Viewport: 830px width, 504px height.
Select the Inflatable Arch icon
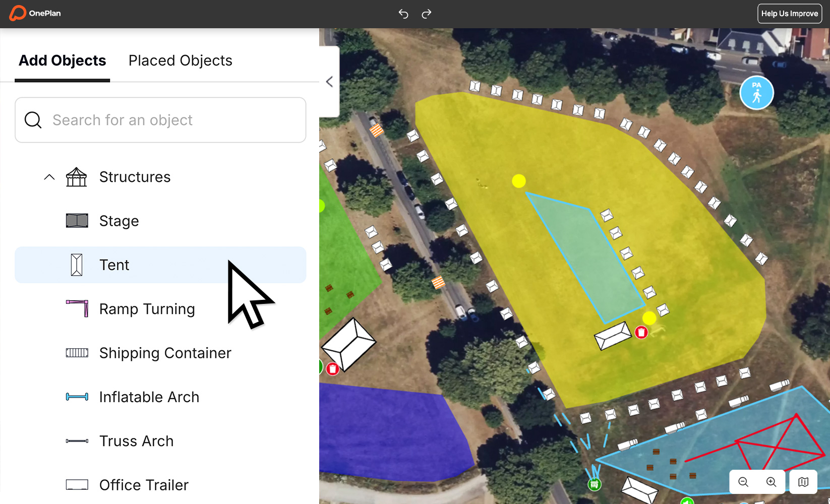tap(77, 397)
